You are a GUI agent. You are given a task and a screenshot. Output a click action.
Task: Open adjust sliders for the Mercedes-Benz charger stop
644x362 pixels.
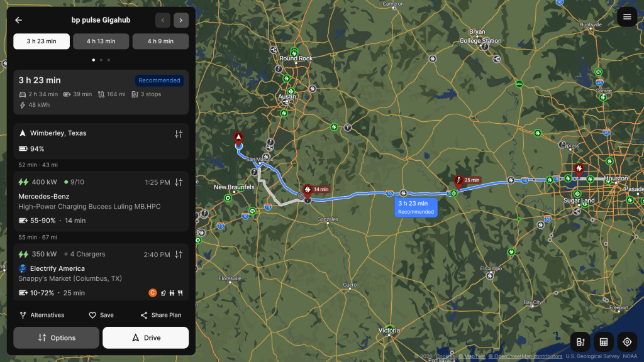[x=178, y=182]
